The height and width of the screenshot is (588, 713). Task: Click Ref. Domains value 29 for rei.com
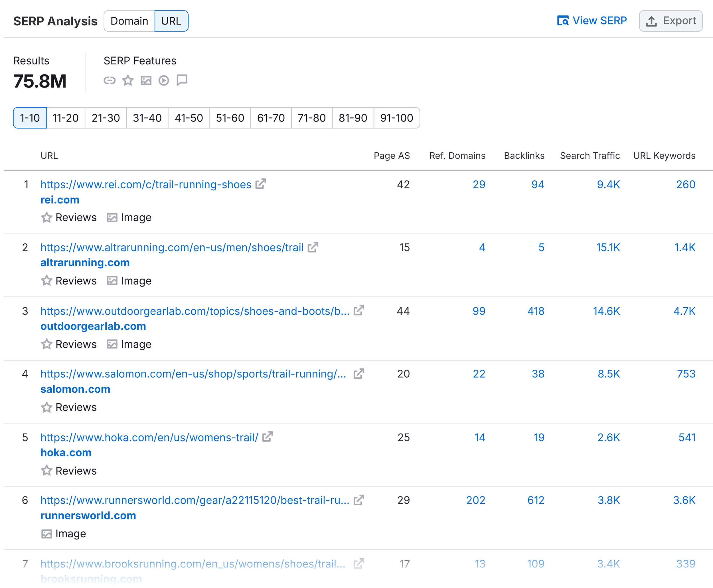479,184
